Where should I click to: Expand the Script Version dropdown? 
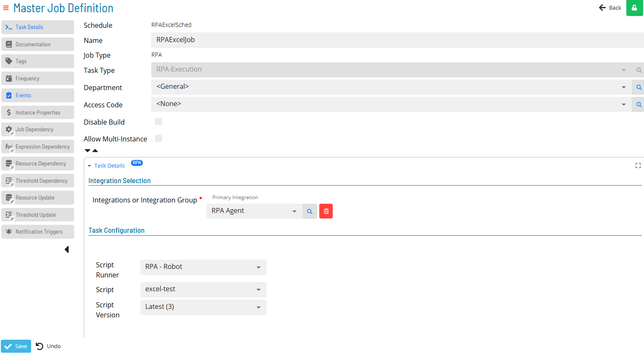203,307
